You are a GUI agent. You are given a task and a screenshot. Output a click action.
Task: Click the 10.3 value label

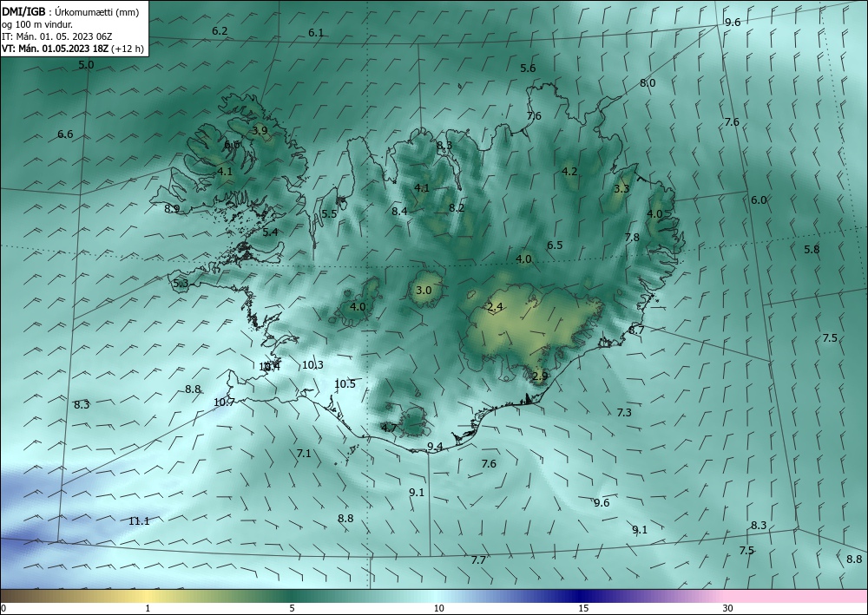[x=312, y=365]
